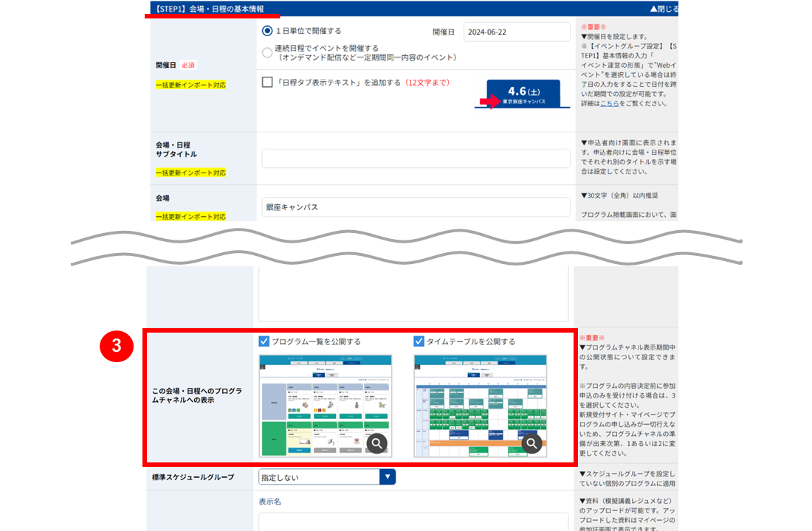Screen dimensions: 812x531
Task: Uncheck the タイムテーブルを公開する checkbox
Action: pos(419,341)
